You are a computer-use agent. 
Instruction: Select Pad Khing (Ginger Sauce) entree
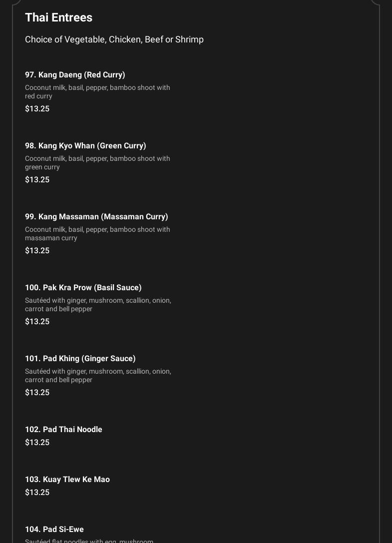(x=80, y=359)
